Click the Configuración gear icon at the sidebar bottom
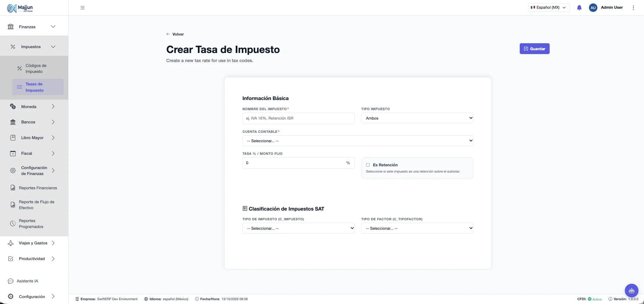Image resolution: width=644 pixels, height=304 pixels. click(11, 297)
